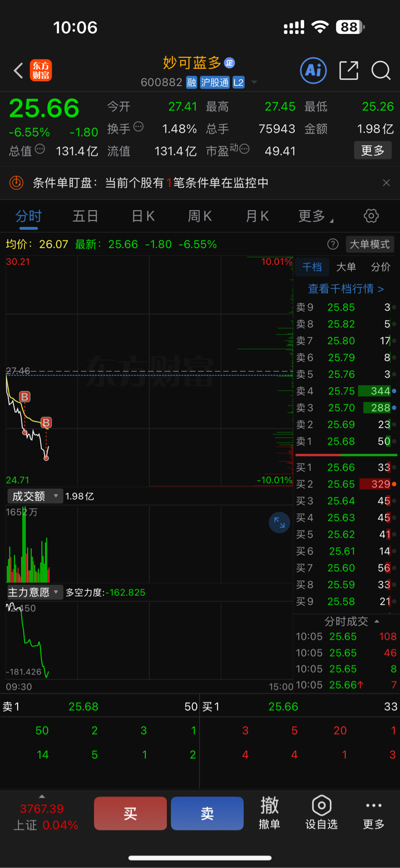Tap the 10:05 trade at 25.66
Screen dimensions: 400x868
click(346, 685)
